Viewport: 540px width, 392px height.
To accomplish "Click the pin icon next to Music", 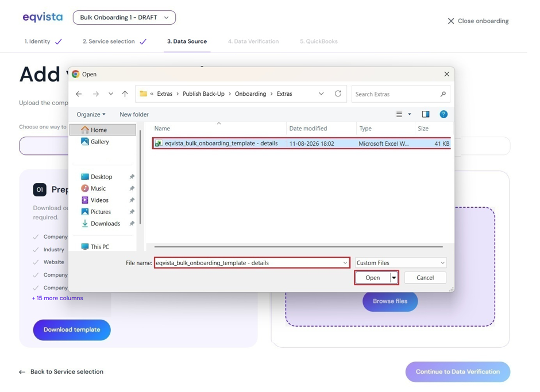I will click(132, 188).
